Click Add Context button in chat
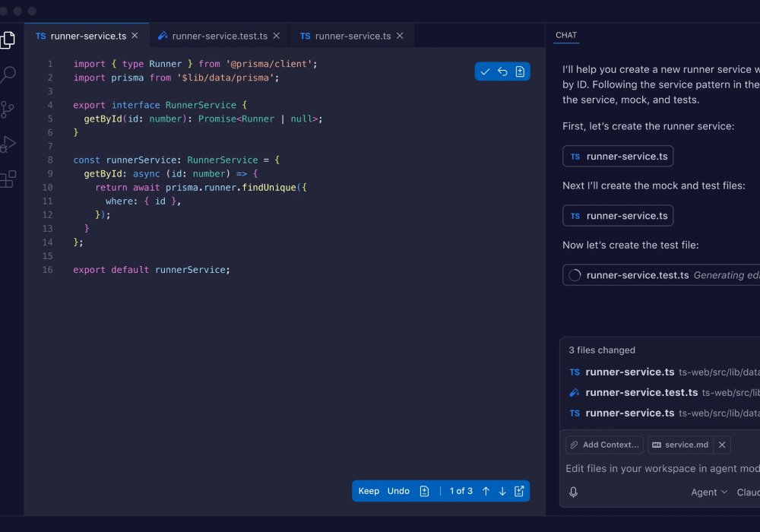 click(605, 445)
